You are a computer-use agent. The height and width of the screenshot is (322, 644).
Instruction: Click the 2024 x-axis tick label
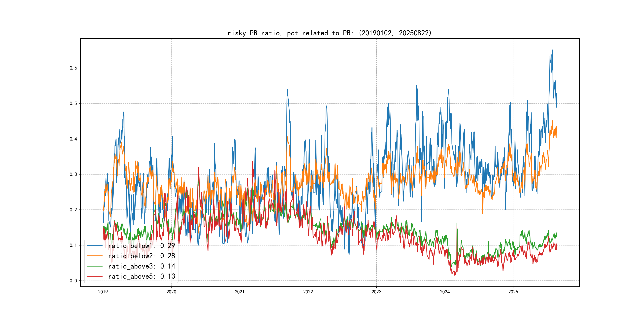coord(445,292)
